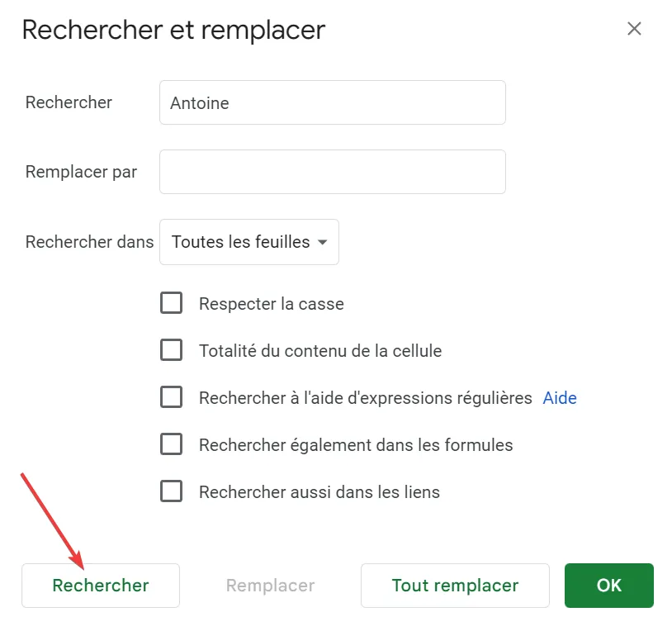Check "Rechercher également dans les formules"

(x=171, y=444)
